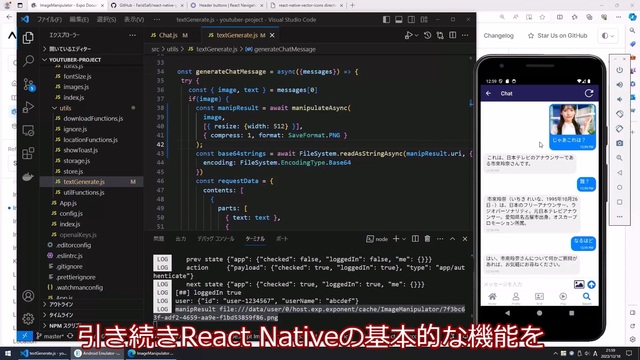Open the Search view in activity bar

coord(28,60)
